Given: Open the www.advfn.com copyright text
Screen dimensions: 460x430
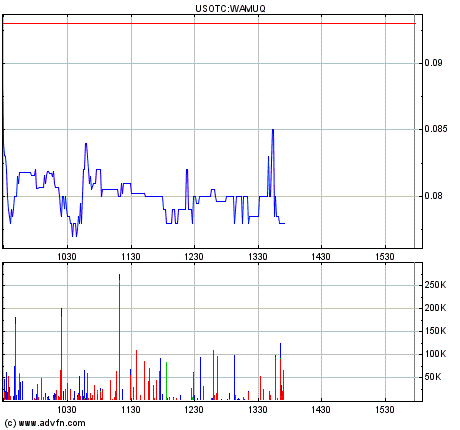Looking at the screenshot, I should [x=45, y=423].
